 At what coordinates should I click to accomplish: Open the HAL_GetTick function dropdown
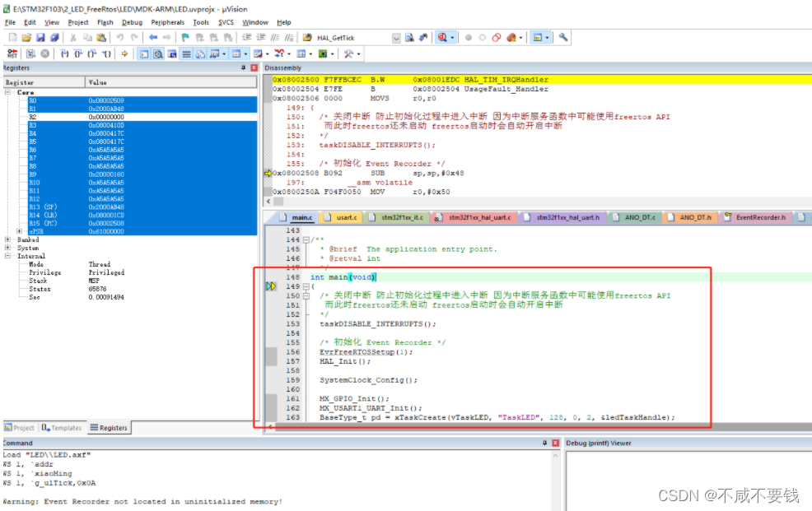394,37
